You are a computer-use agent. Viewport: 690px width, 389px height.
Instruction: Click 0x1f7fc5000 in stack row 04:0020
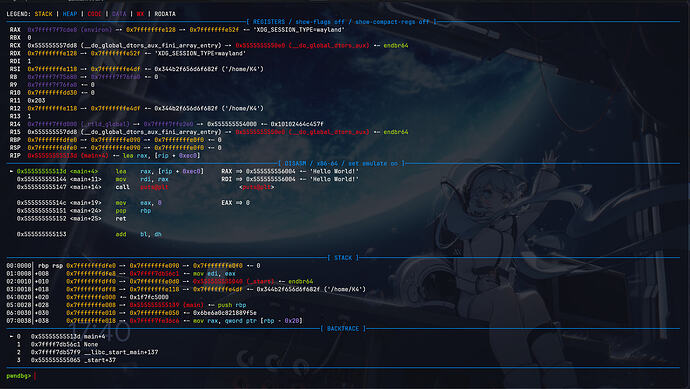pyautogui.click(x=149, y=297)
